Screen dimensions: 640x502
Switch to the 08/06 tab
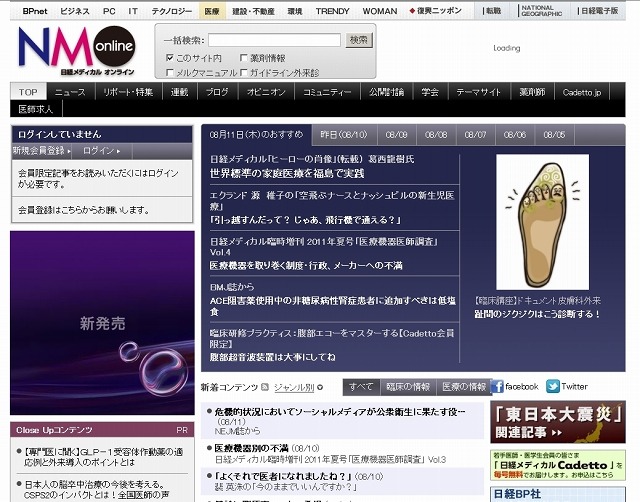[515, 135]
